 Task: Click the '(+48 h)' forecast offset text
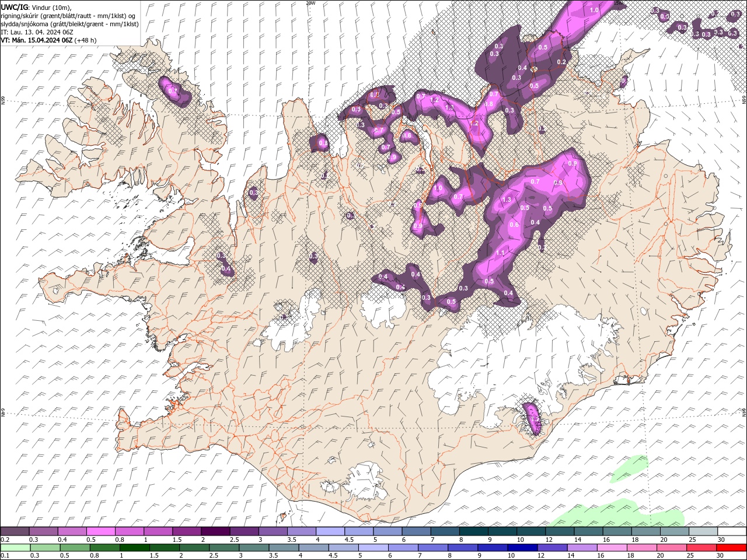[x=85, y=40]
